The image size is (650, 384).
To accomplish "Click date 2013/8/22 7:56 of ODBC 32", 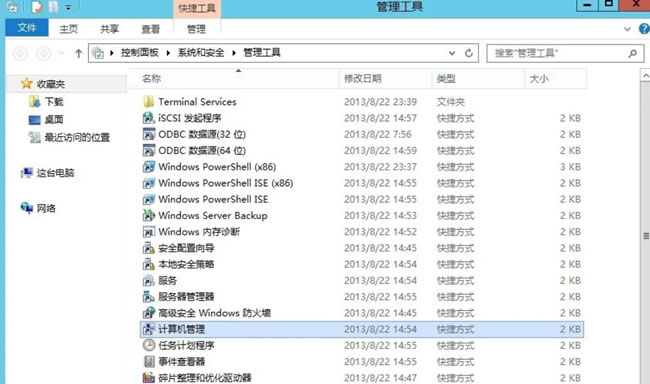I will 378,134.
